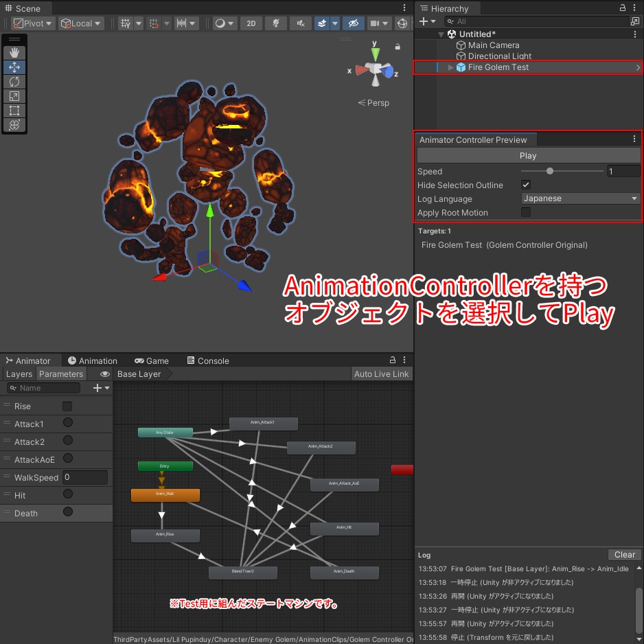Toggle Animator parameters panel eye icon

click(105, 374)
